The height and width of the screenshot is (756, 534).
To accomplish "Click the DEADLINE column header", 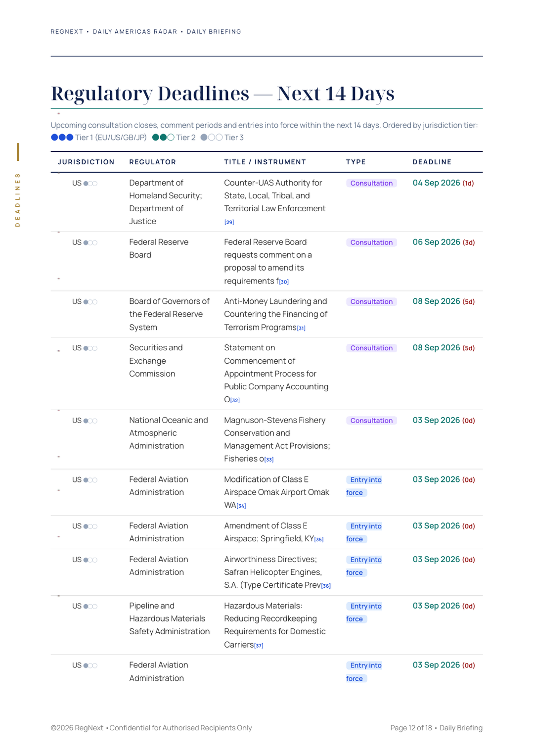I will point(432,162).
